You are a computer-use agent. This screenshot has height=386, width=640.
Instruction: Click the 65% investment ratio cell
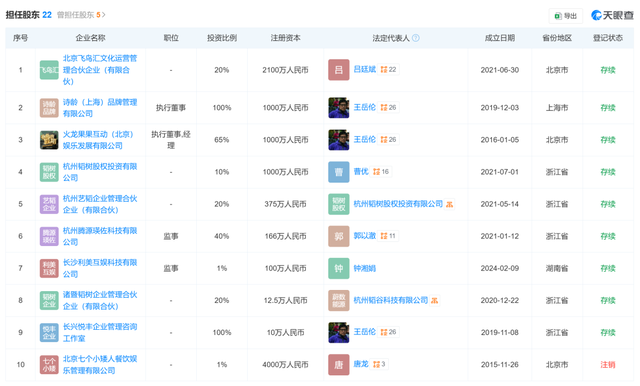click(222, 140)
